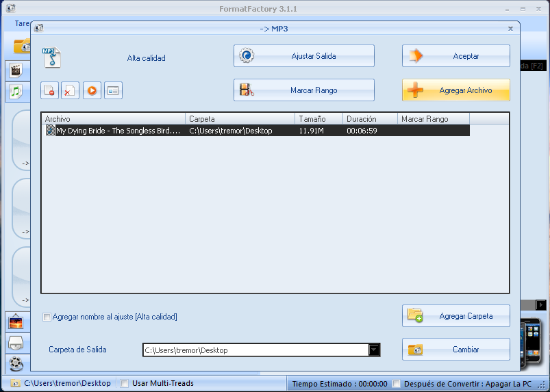Sort by the Duración column header
The width and height of the screenshot is (550, 392).
[370, 119]
